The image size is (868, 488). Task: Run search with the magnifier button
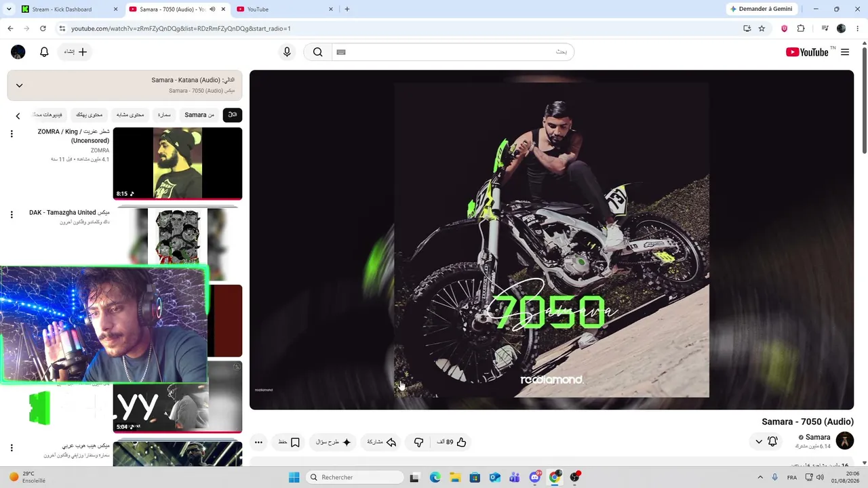pos(318,52)
